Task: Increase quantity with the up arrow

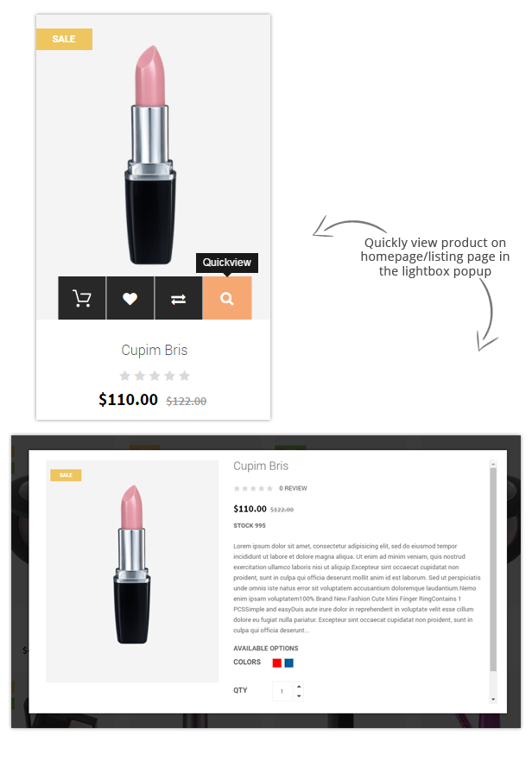Action: 299,687
